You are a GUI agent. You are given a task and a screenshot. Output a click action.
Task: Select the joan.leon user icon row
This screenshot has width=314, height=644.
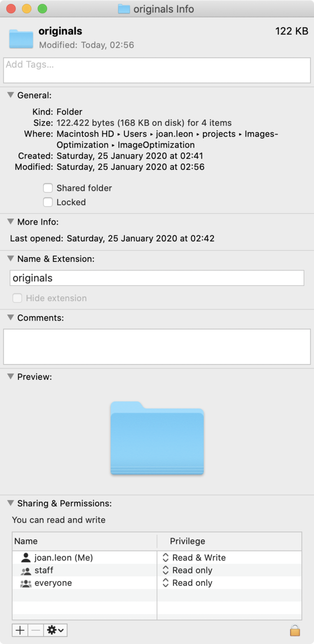(157, 557)
